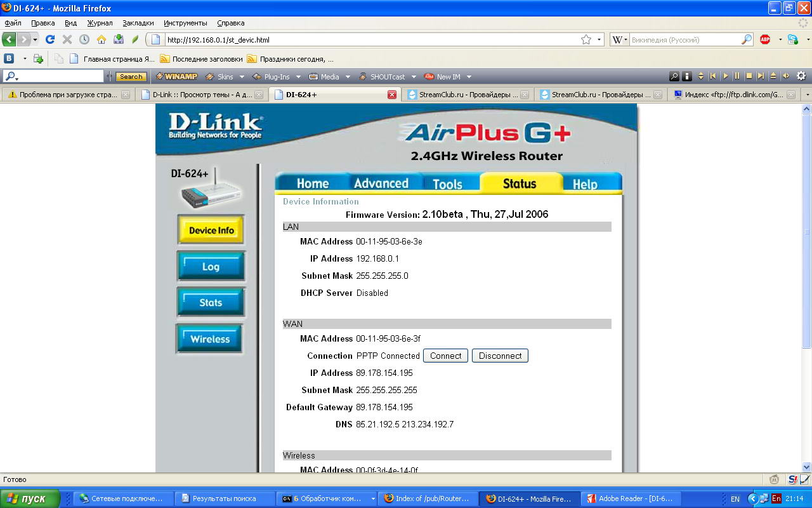
Task: Click the Winamp up-down arrows icon
Action: click(x=701, y=76)
